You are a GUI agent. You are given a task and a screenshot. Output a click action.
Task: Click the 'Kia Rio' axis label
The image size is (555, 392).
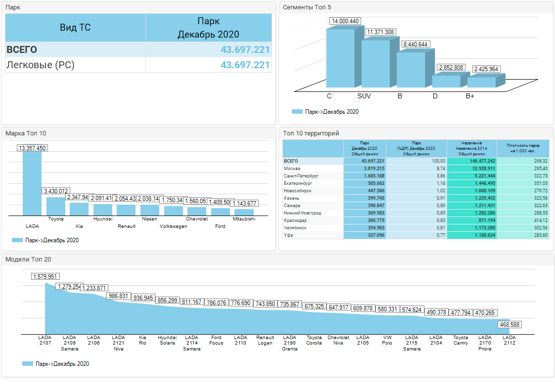[x=142, y=340]
